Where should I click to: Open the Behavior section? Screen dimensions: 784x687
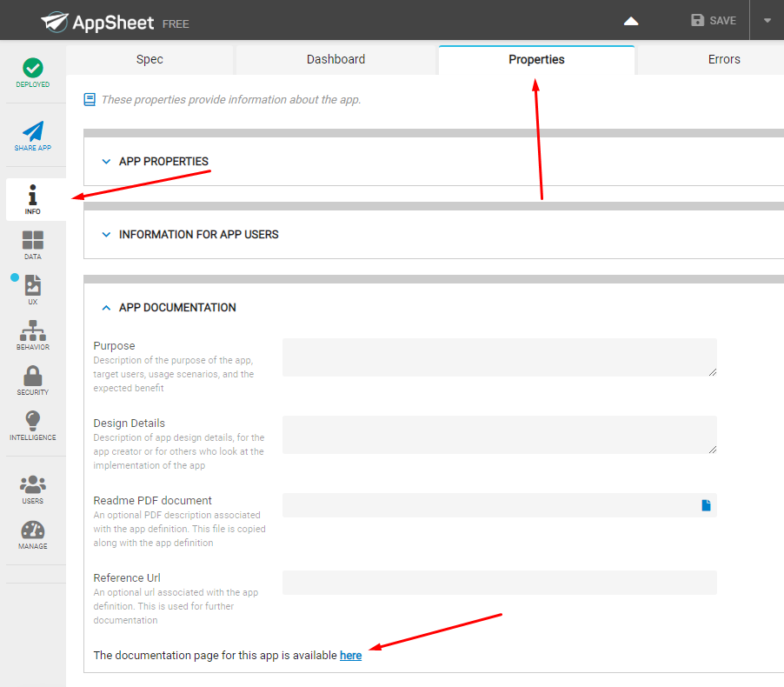pyautogui.click(x=32, y=336)
